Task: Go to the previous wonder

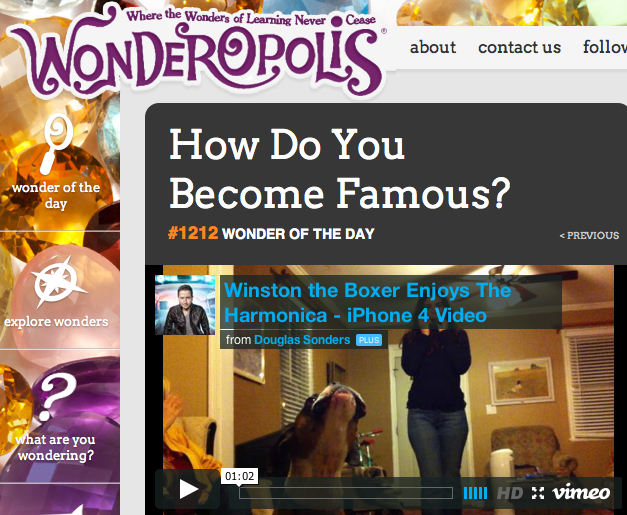Action: click(589, 236)
